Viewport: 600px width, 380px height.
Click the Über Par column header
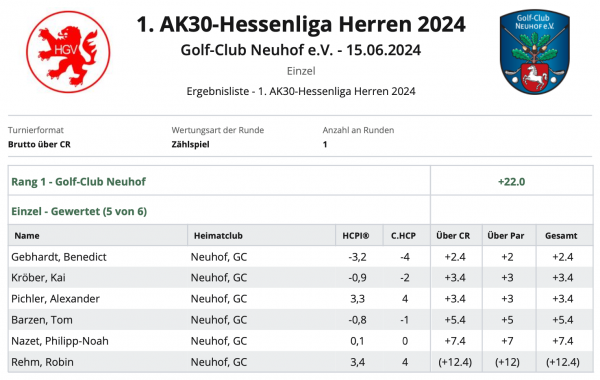506,236
